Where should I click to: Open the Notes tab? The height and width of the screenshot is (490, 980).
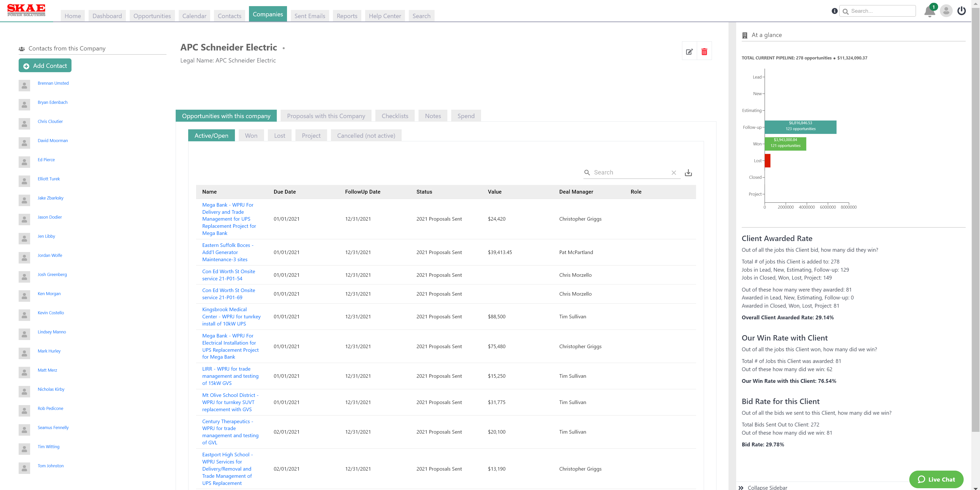(x=433, y=116)
